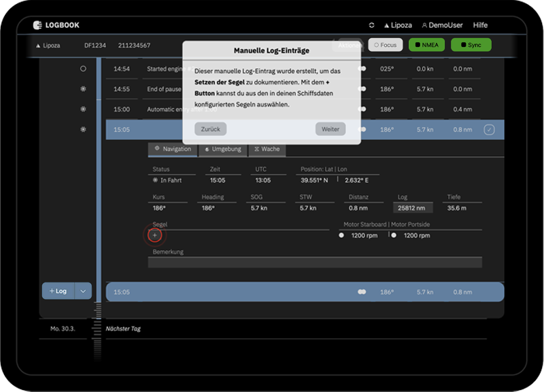Click the SOG value 5.7 kn

(259, 209)
